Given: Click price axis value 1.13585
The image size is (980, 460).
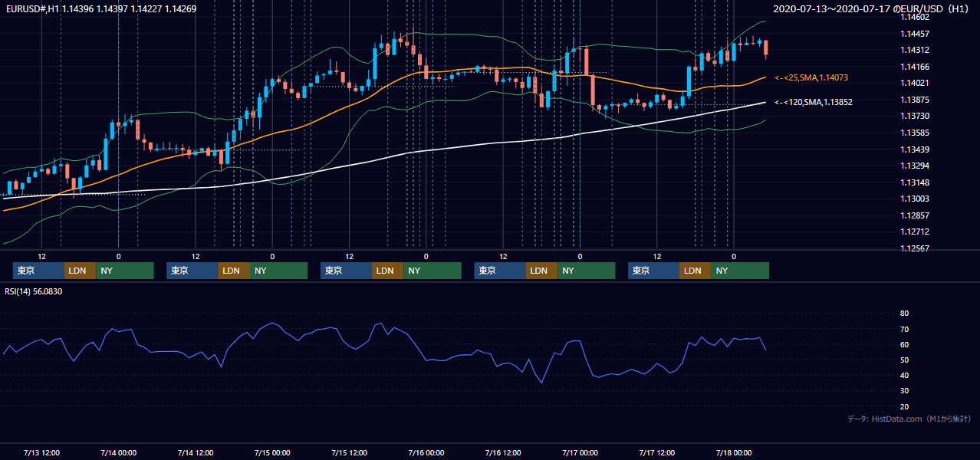Looking at the screenshot, I should [914, 133].
